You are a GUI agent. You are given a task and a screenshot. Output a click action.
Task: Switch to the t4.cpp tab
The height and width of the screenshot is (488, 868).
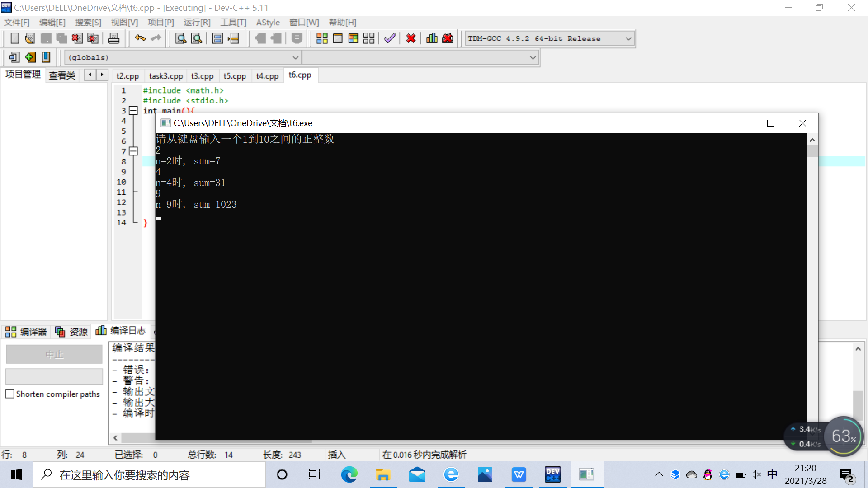pyautogui.click(x=267, y=76)
